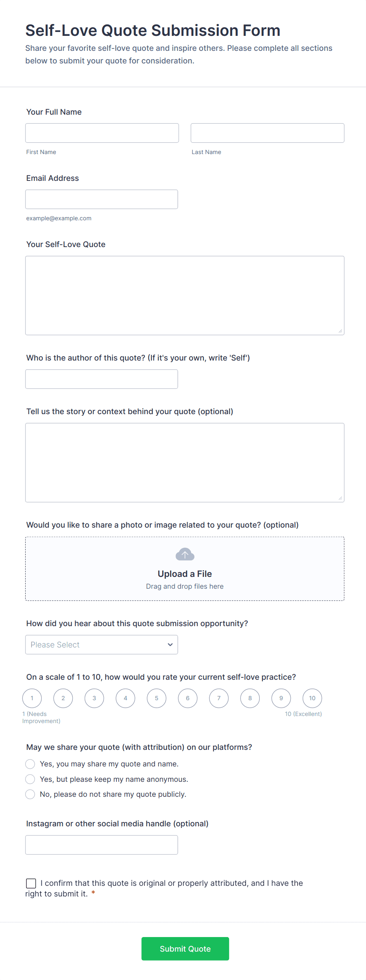Choose rating 10 (Excellent)

pos(312,698)
